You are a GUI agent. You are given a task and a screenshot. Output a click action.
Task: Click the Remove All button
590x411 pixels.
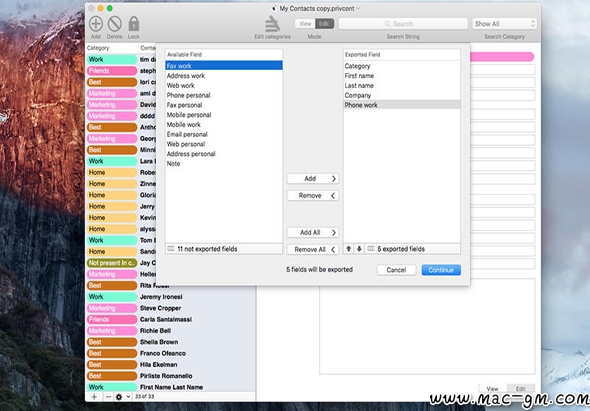click(313, 249)
